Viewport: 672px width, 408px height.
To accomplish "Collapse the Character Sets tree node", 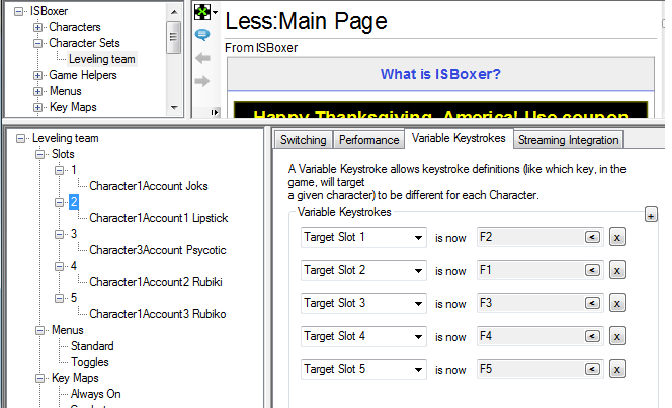I will pyautogui.click(x=38, y=43).
